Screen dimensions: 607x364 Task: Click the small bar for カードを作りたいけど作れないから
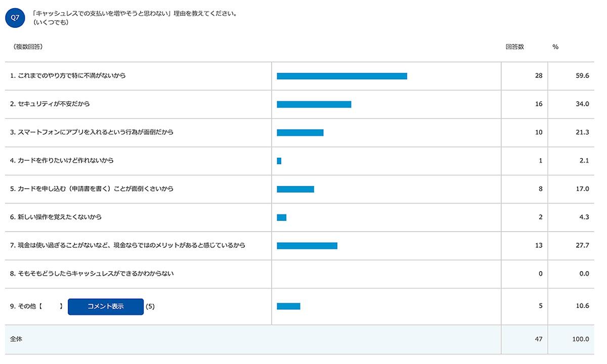(x=279, y=161)
